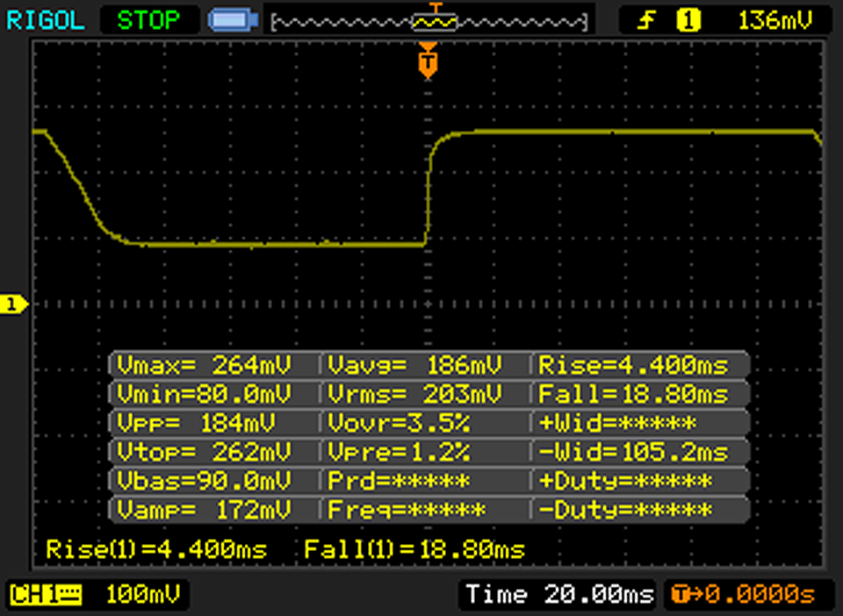Click the rising edge trigger icon
The width and height of the screenshot is (843, 616).
[x=646, y=19]
